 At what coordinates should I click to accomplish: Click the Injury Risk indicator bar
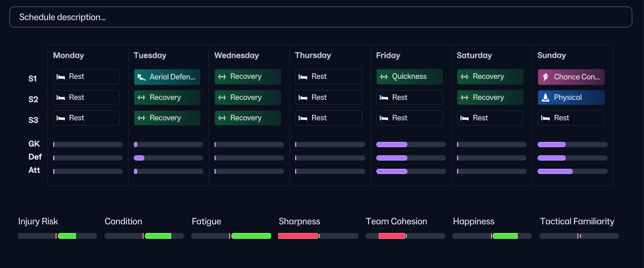57,236
